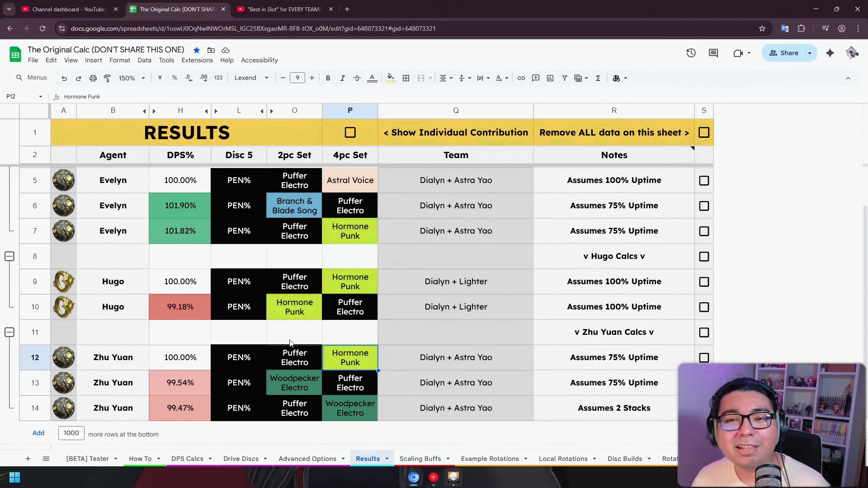Open the Extensions menu
Screen dimensions: 868x488
(x=197, y=60)
